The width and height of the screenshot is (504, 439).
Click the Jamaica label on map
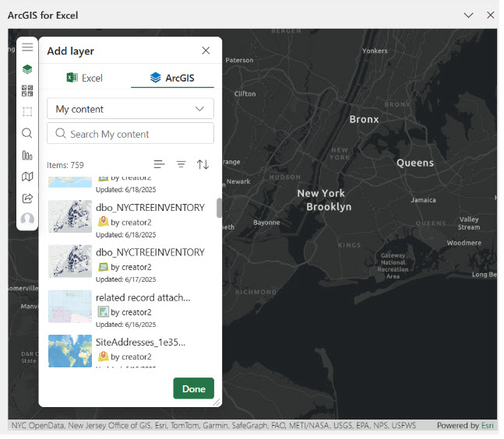(423, 200)
